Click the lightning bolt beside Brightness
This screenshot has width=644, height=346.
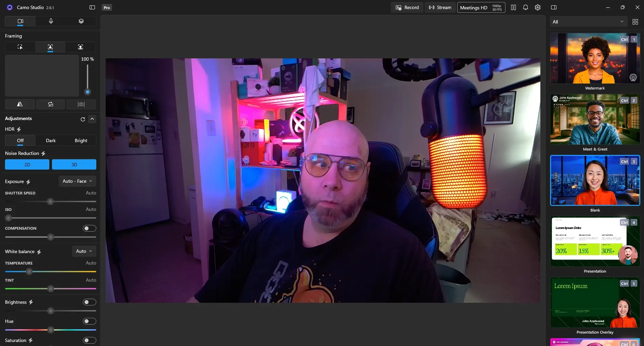point(31,302)
